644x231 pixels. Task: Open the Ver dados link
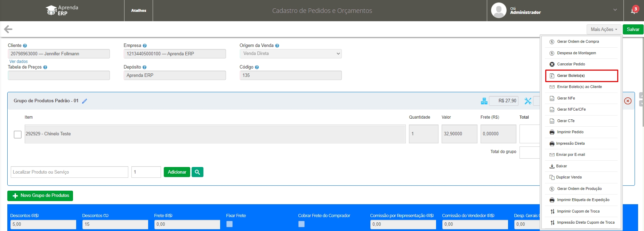[18, 62]
